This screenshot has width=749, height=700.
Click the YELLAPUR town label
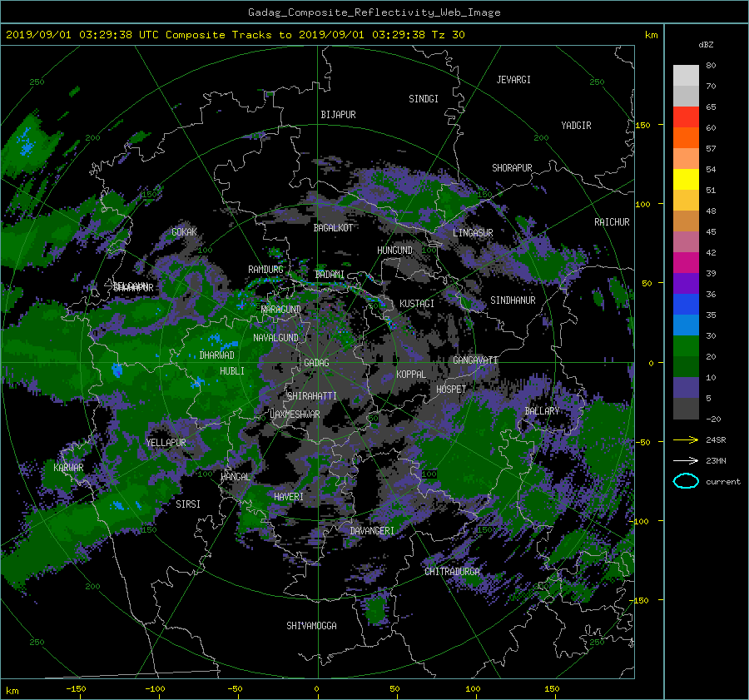pos(166,443)
